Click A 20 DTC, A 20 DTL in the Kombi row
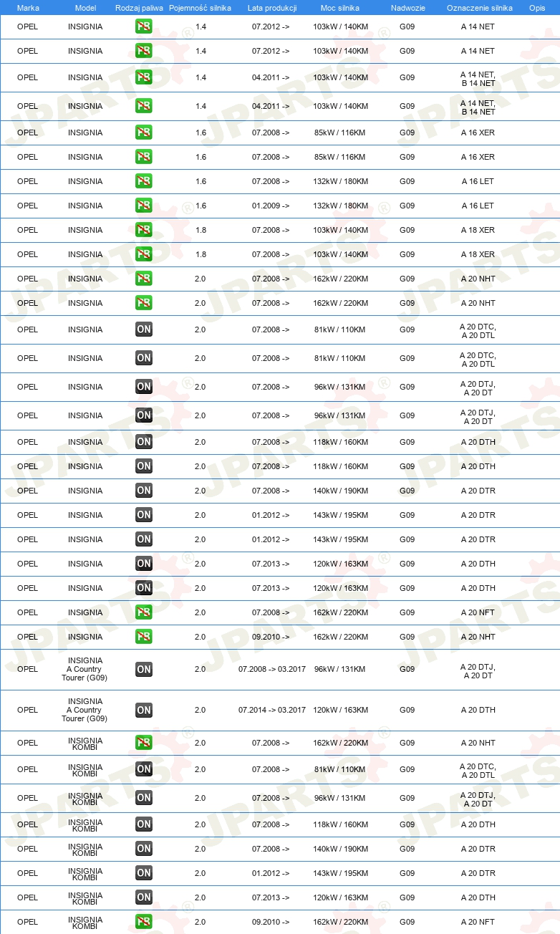Image resolution: width=560 pixels, height=934 pixels. (x=478, y=771)
